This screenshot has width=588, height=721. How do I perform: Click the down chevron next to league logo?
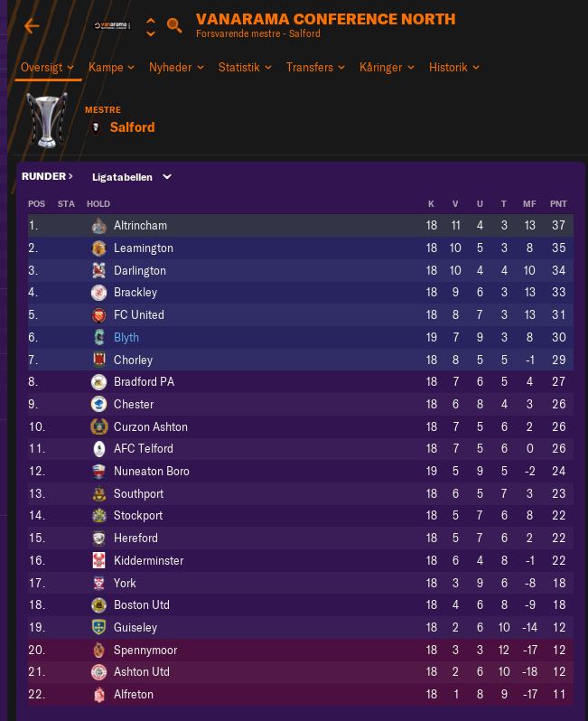(x=151, y=33)
